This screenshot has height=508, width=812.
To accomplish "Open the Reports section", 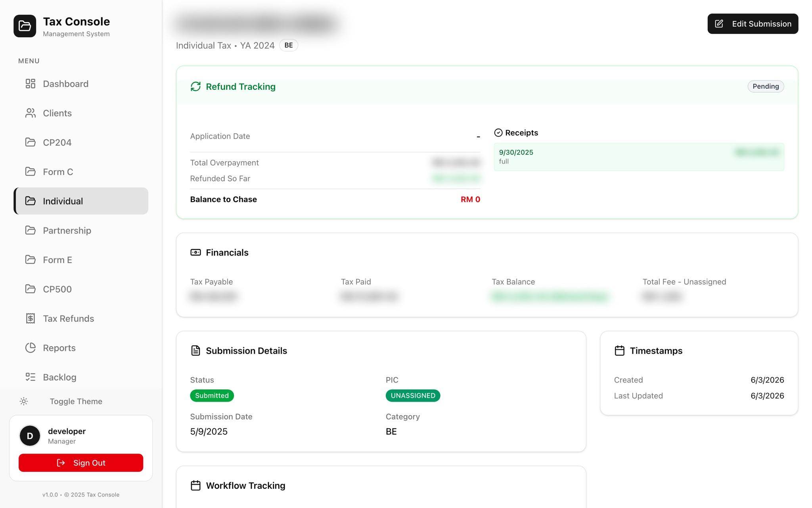I will click(81, 348).
